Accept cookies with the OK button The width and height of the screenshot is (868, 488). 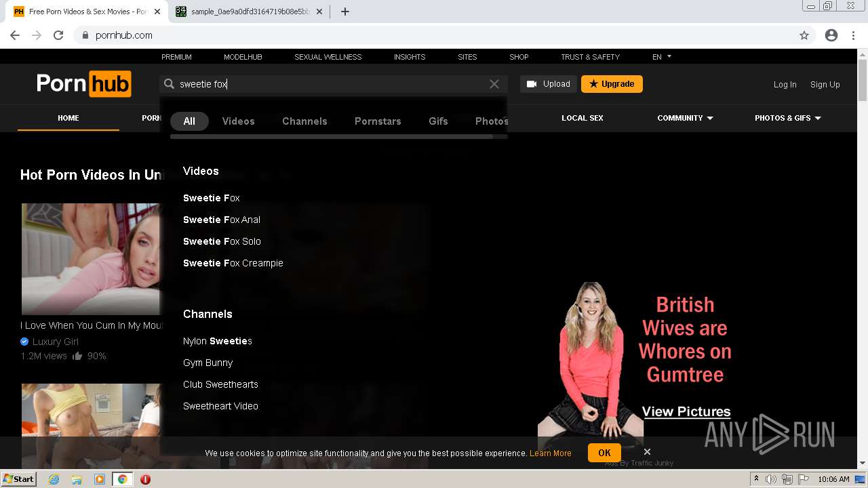[604, 453]
